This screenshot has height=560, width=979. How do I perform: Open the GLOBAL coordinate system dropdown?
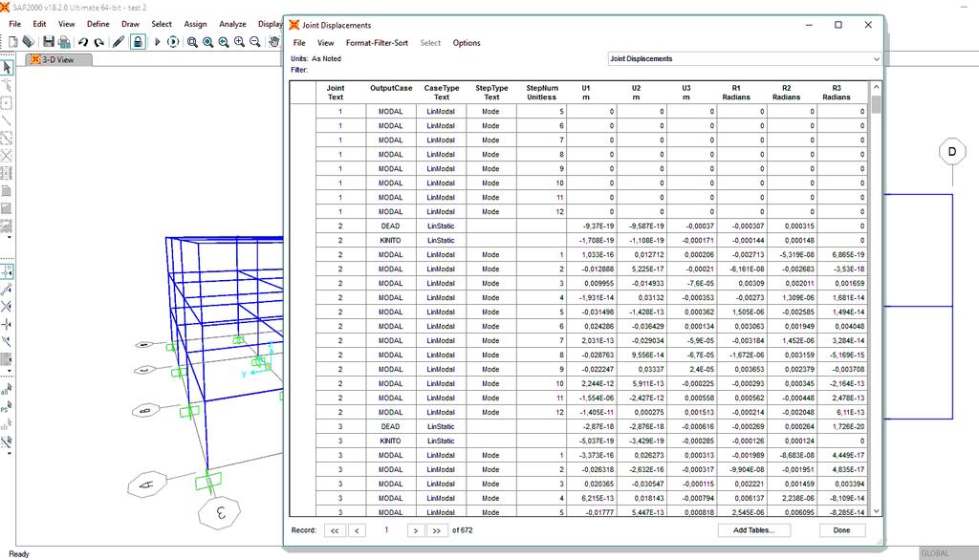tap(948, 553)
